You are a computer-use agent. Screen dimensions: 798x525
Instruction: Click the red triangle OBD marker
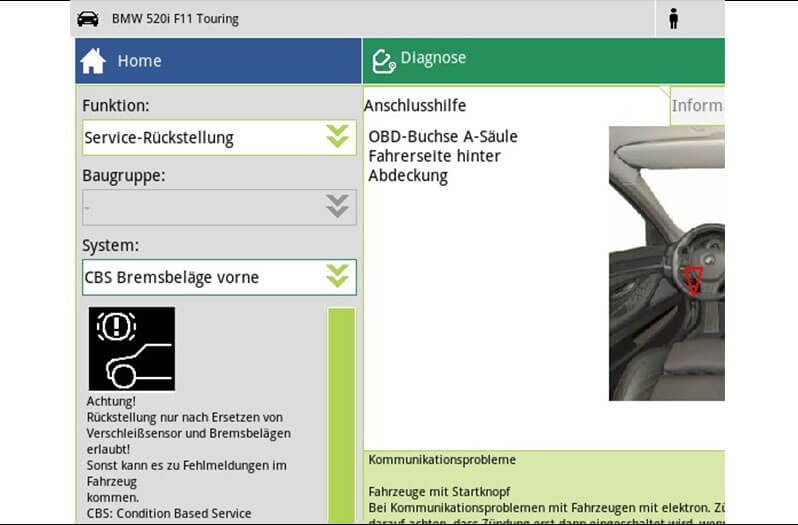693,279
